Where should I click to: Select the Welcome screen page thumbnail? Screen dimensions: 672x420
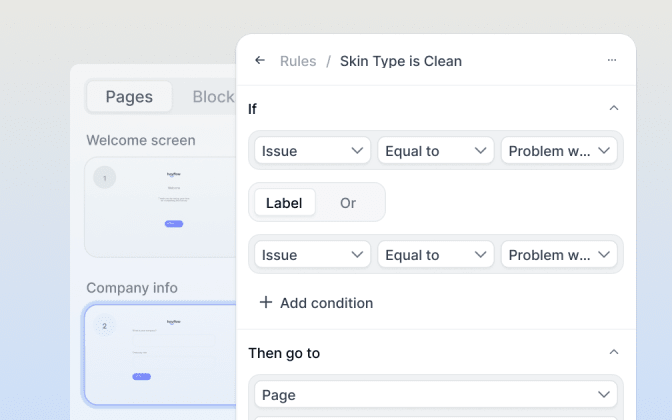click(160, 207)
